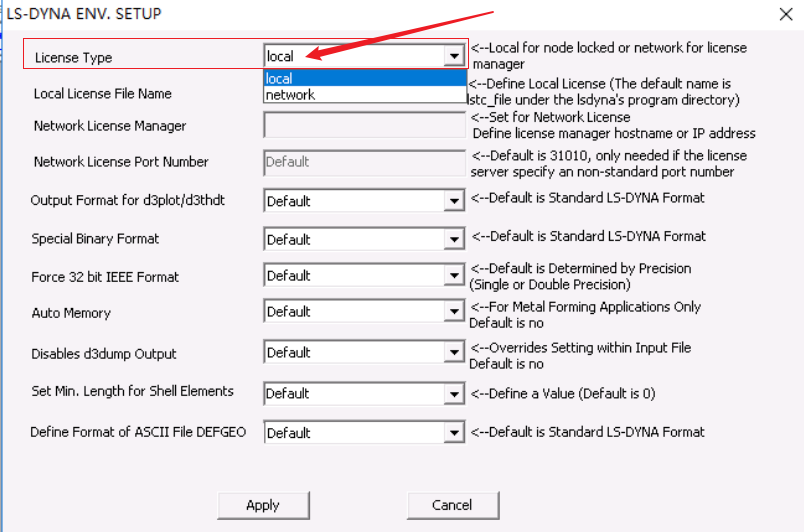Open the Disables d3dump Output dropdown
804x532 pixels.
point(455,353)
